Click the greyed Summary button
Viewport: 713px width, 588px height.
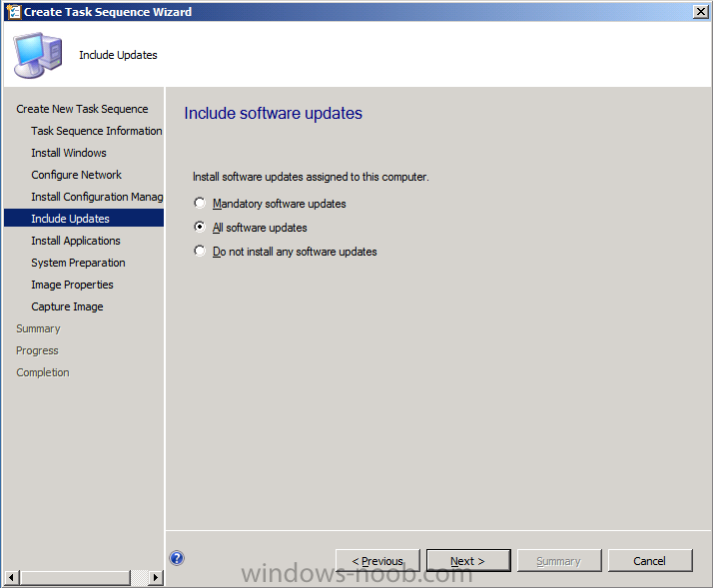pos(559,561)
